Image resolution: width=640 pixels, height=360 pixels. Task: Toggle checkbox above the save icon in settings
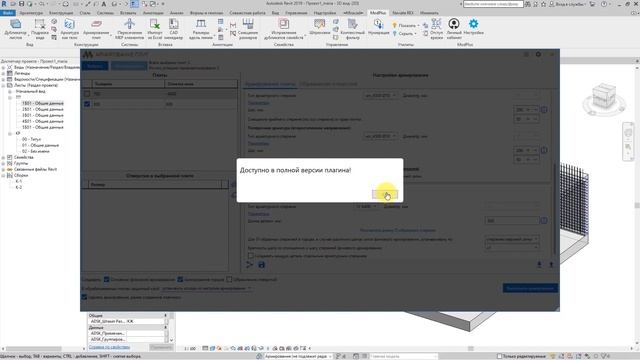[x=251, y=256]
